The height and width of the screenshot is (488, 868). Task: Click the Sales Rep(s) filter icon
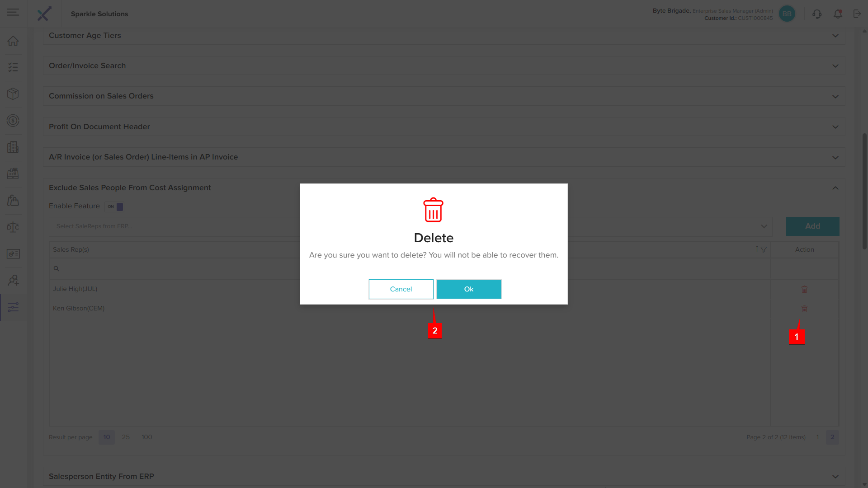pyautogui.click(x=764, y=249)
